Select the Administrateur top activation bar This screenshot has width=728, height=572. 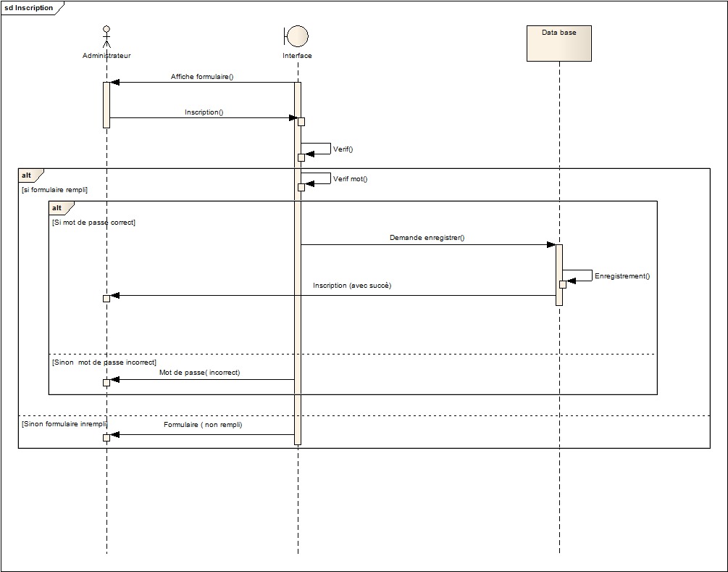[x=106, y=105]
